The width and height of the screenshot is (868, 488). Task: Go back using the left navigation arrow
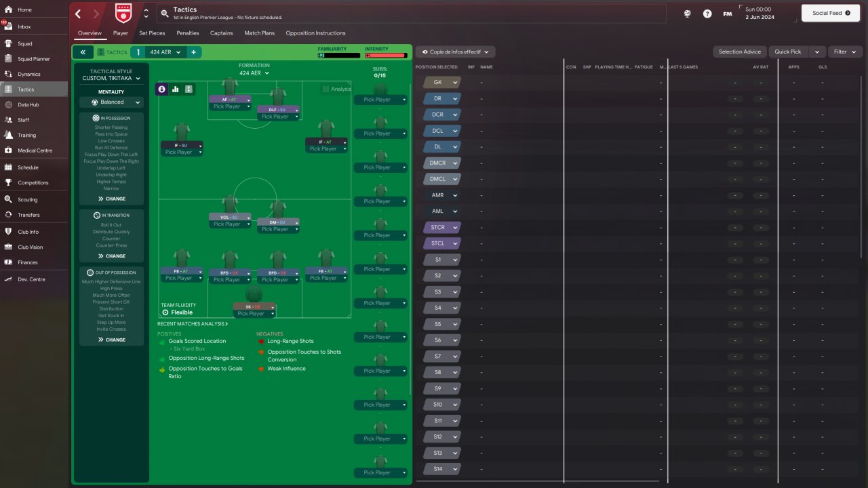tap(78, 14)
